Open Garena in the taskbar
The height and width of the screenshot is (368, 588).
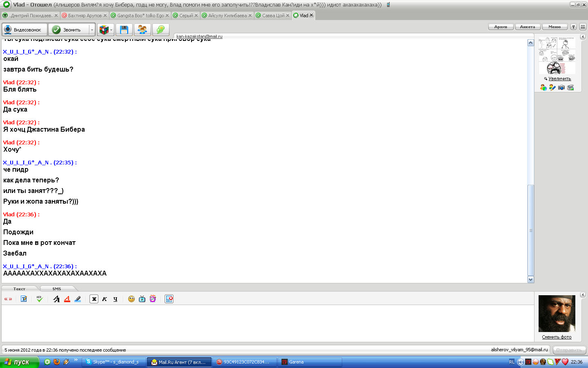310,362
